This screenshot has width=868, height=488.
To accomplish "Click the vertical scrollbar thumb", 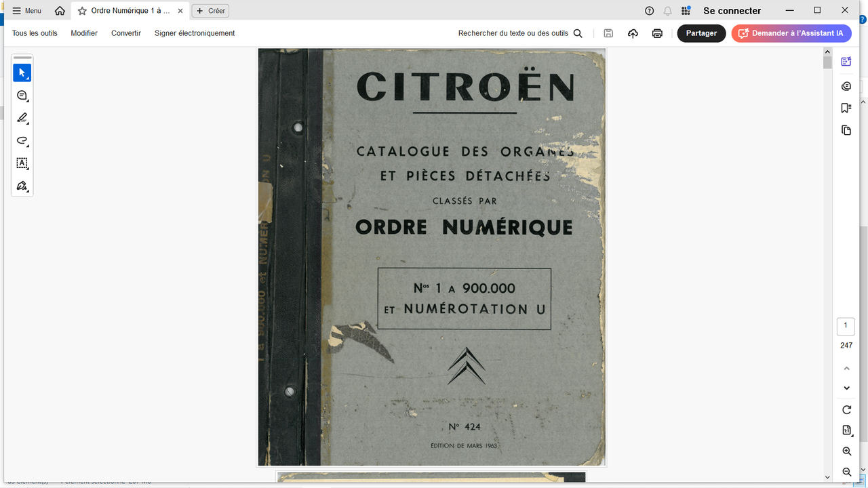I will point(827,62).
